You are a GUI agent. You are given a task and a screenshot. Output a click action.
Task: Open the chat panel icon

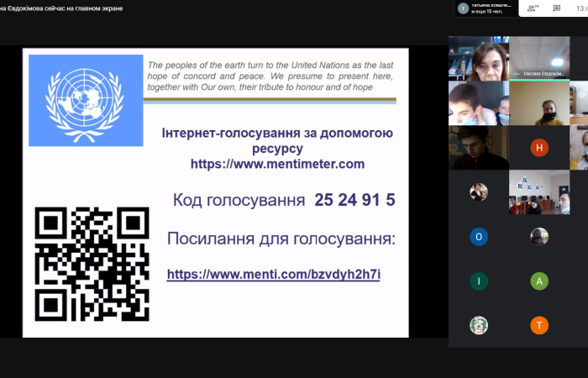tap(556, 8)
